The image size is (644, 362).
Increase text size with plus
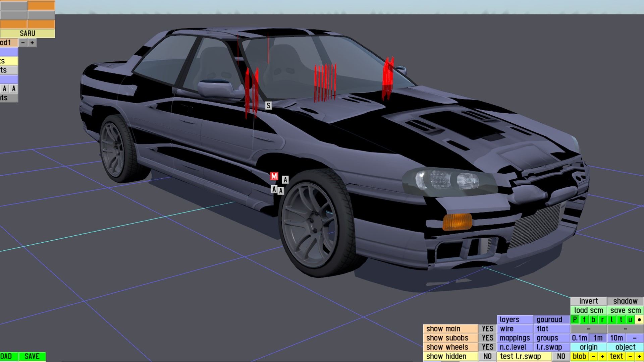[639, 356]
